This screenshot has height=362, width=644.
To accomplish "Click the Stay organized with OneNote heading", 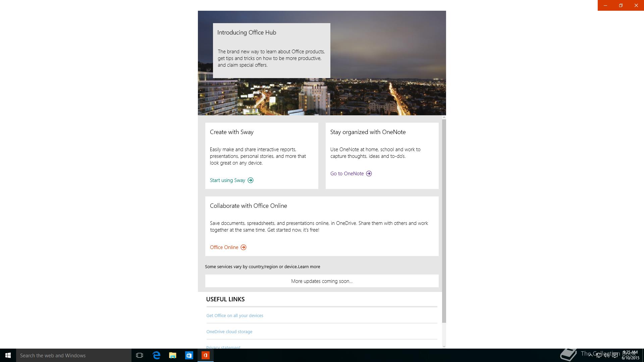I will coord(368,132).
